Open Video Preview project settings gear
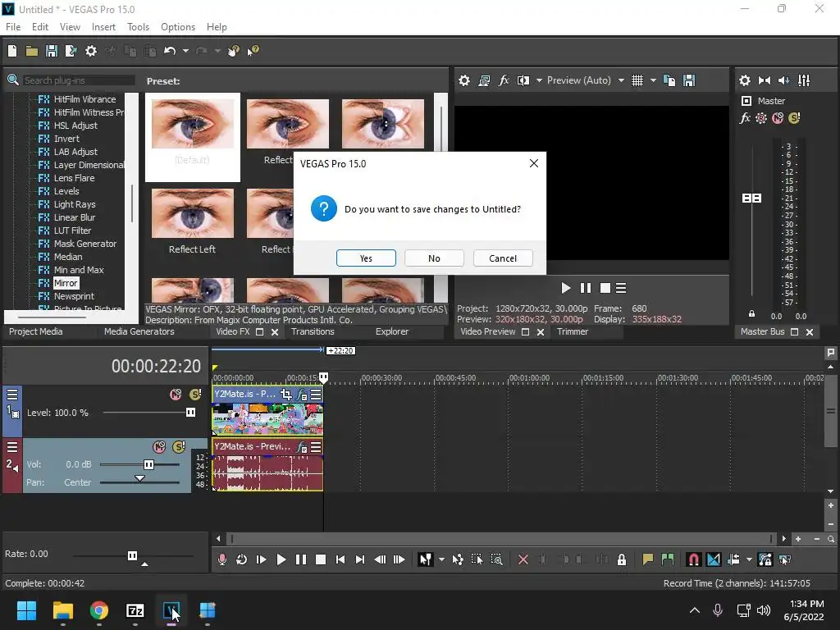 pyautogui.click(x=464, y=80)
